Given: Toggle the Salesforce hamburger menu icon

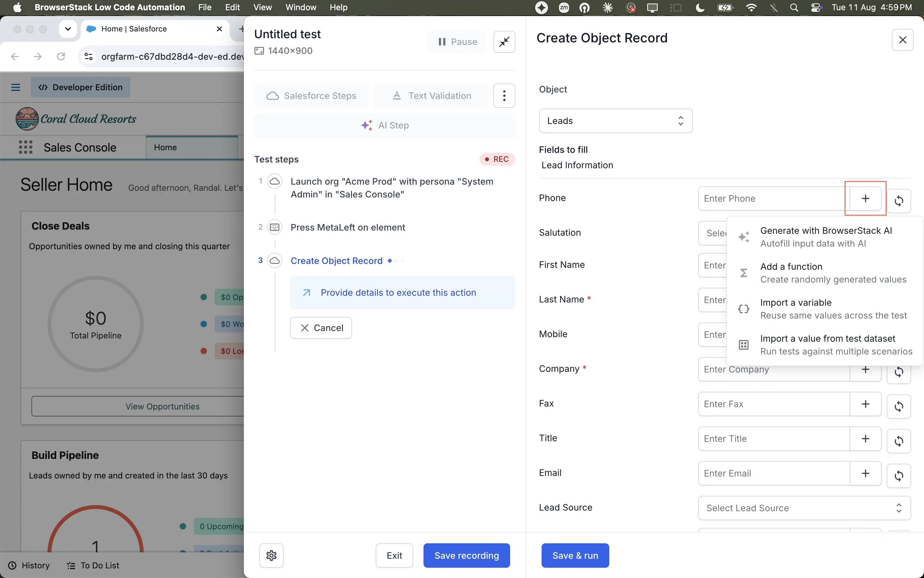Looking at the screenshot, I should click(16, 87).
